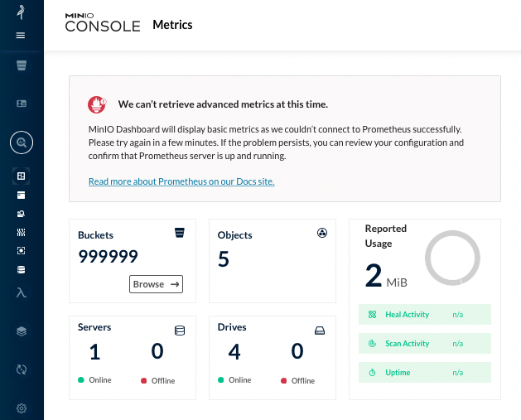The width and height of the screenshot is (521, 420).
Task: Click the red Prometheus flame warning icon
Action: pos(97,104)
